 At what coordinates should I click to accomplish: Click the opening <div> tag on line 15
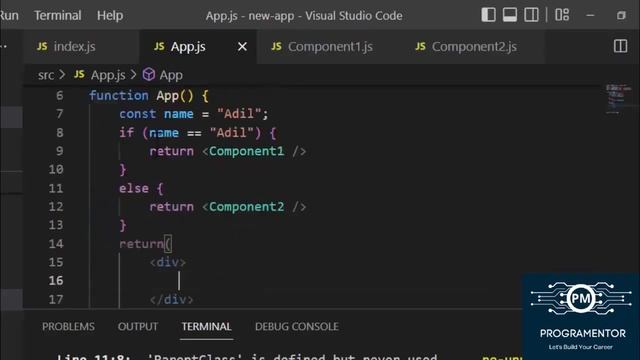tap(167, 262)
